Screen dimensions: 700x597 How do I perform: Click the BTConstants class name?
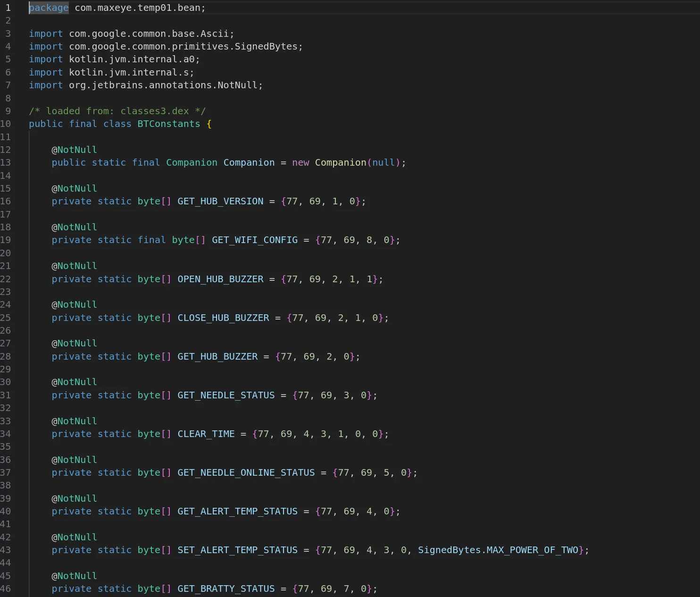(x=169, y=124)
